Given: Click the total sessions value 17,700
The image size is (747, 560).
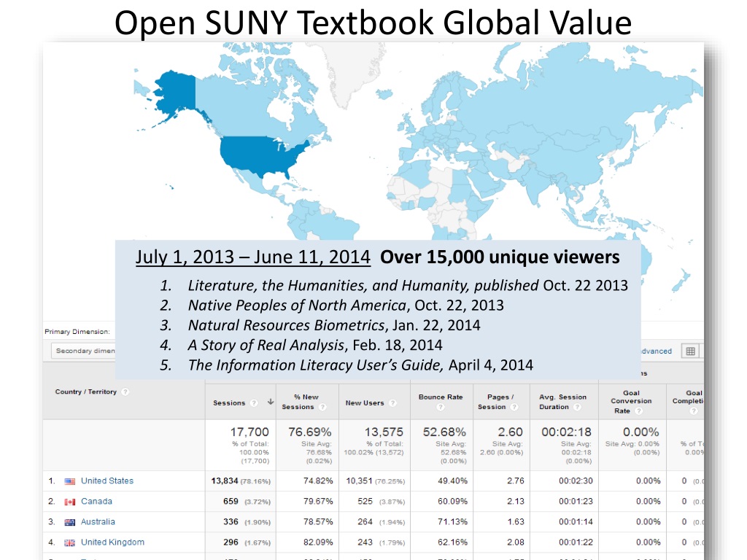Looking at the screenshot, I should pos(249,432).
